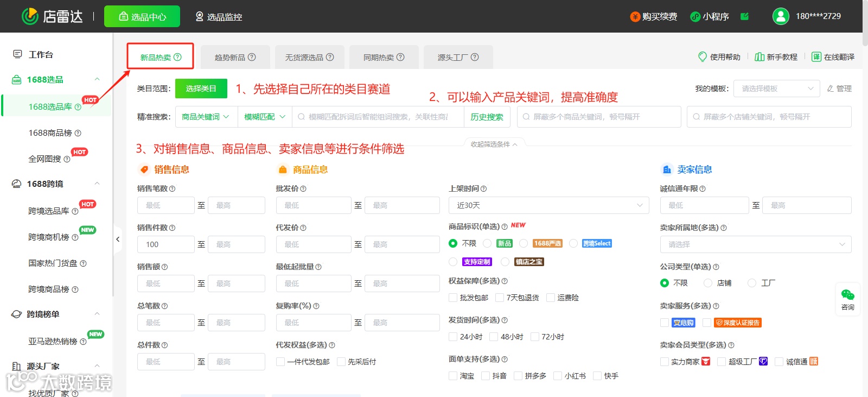868x397 pixels.
Task: Open the user avatar icon
Action: 781,16
